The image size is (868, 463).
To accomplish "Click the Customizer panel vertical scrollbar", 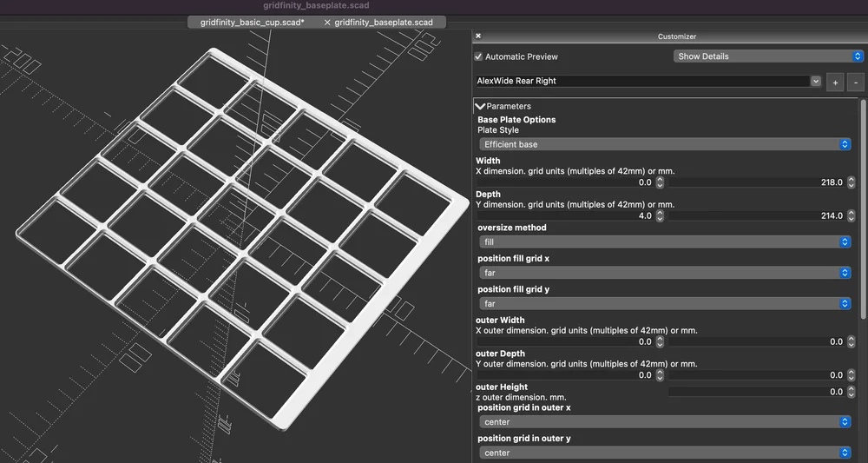I will (x=864, y=209).
